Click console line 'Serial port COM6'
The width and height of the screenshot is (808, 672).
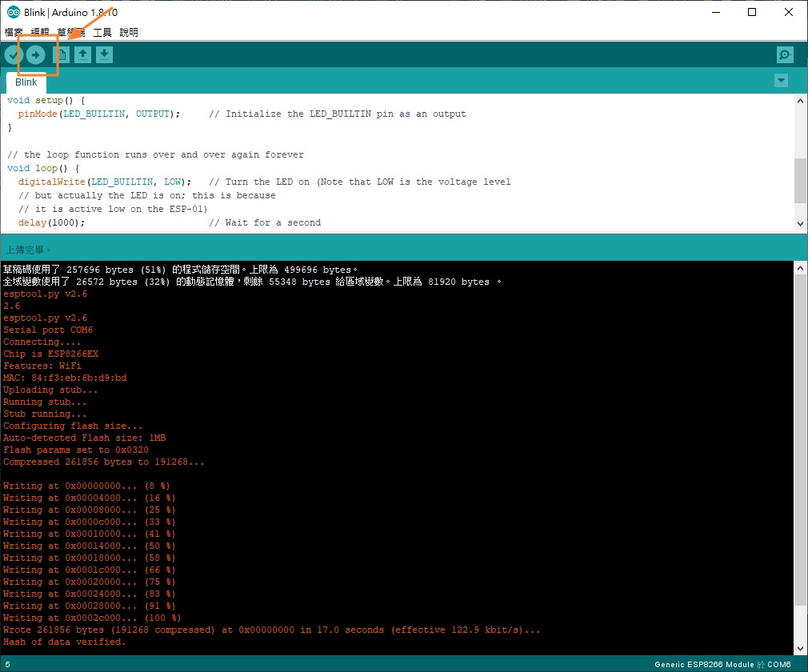(x=48, y=330)
